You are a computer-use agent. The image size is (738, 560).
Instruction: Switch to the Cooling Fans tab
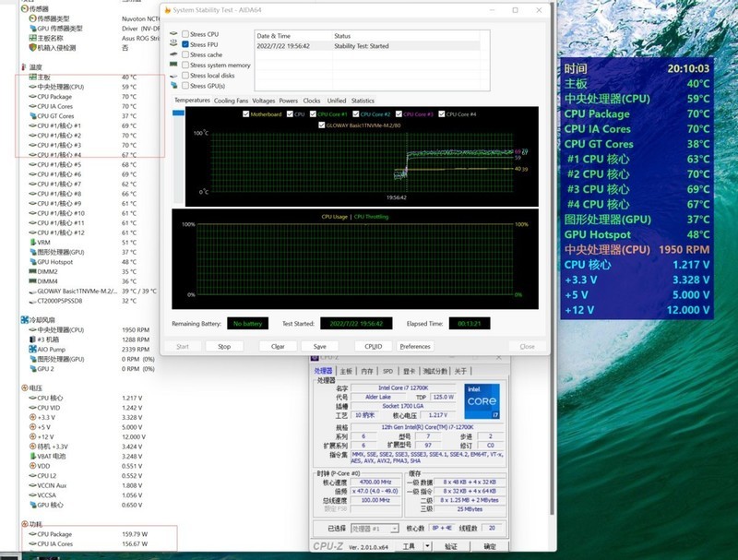[231, 101]
